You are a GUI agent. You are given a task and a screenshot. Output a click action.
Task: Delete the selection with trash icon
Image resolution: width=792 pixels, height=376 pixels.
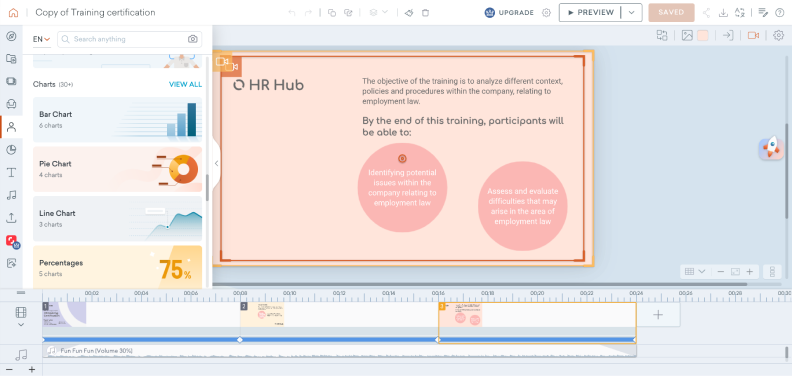click(425, 13)
